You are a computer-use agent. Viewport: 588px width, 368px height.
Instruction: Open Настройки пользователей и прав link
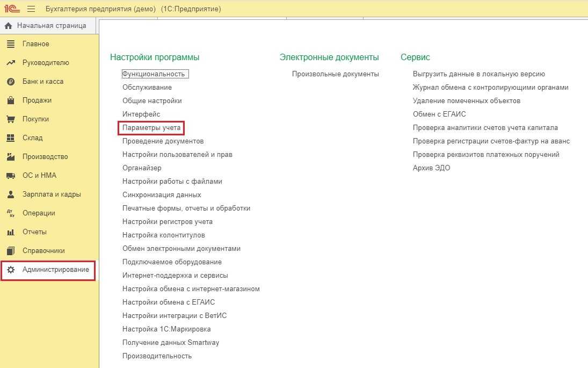coord(177,154)
